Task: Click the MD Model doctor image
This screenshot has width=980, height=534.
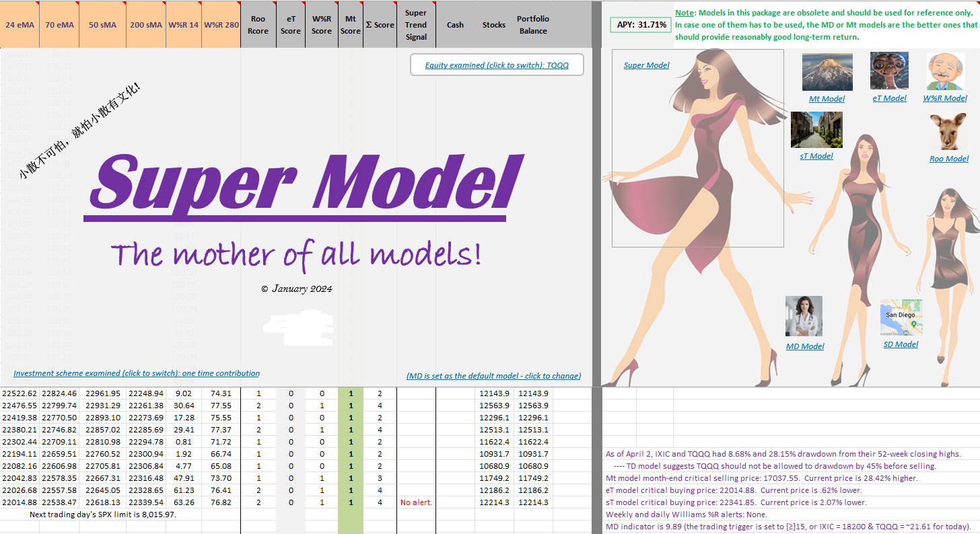Action: coord(804,317)
